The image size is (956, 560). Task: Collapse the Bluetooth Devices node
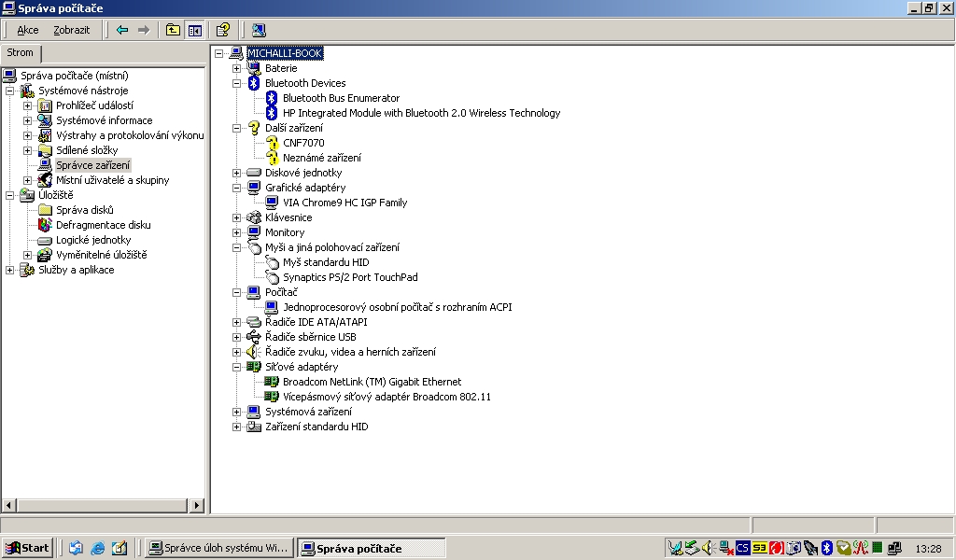[237, 83]
